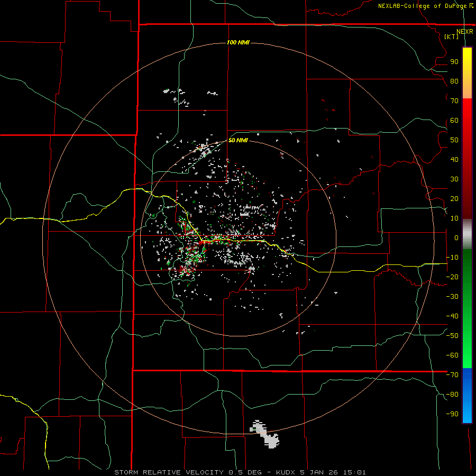Click the blue segment of the color bar
The width and height of the screenshot is (476, 476).
[x=467, y=395]
